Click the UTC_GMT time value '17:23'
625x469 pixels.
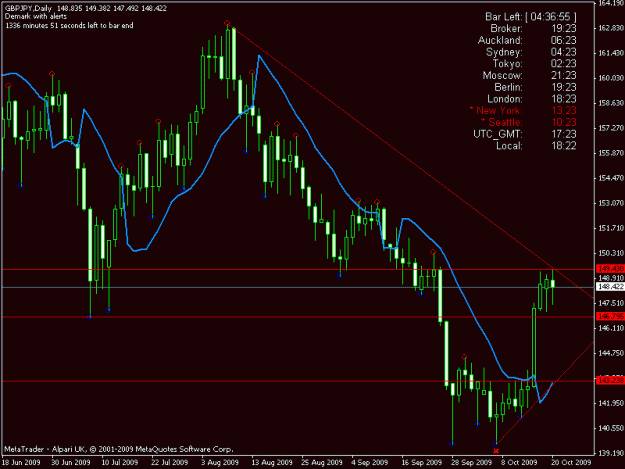pyautogui.click(x=564, y=134)
